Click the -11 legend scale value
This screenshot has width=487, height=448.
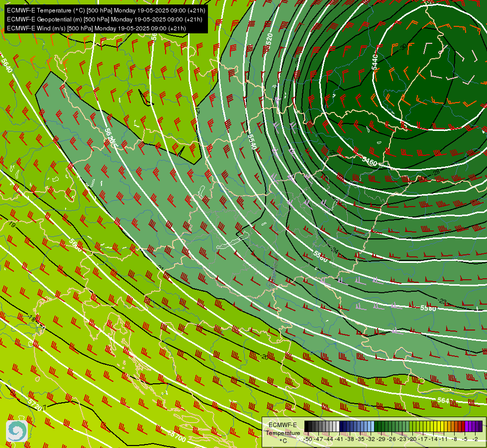(x=443, y=439)
